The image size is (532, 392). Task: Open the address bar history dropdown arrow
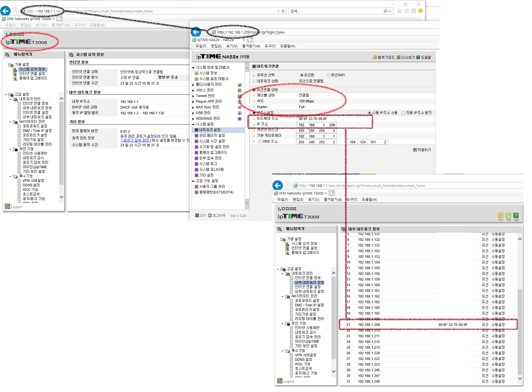(278, 11)
